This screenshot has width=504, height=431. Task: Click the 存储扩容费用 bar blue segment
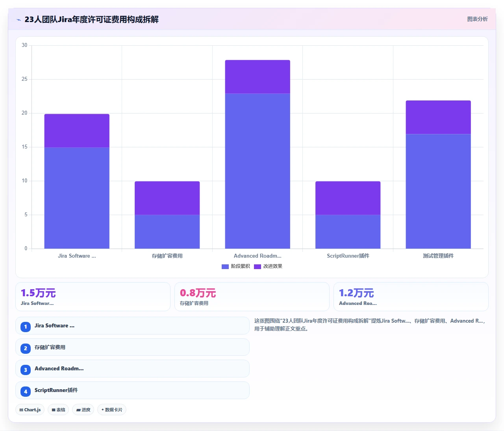pos(167,232)
